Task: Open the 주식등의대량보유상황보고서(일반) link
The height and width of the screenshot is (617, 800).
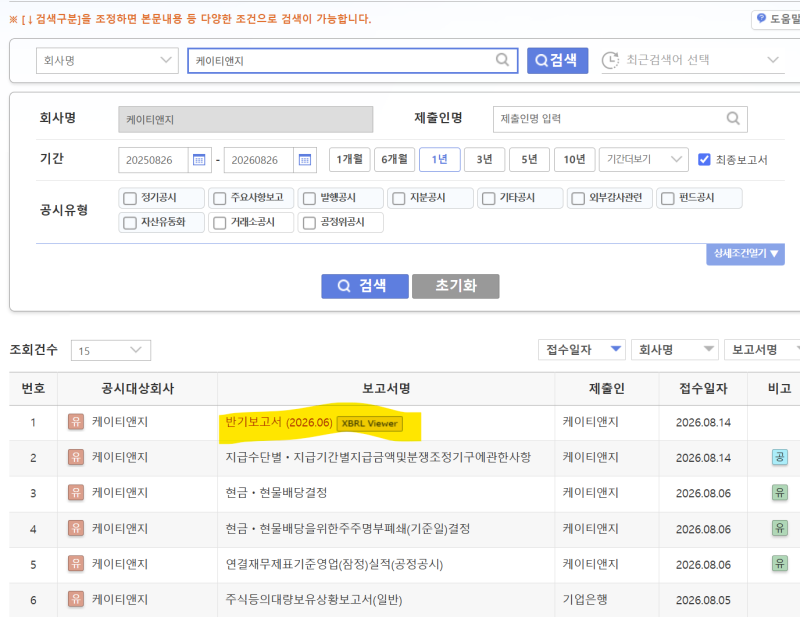Action: pos(314,600)
